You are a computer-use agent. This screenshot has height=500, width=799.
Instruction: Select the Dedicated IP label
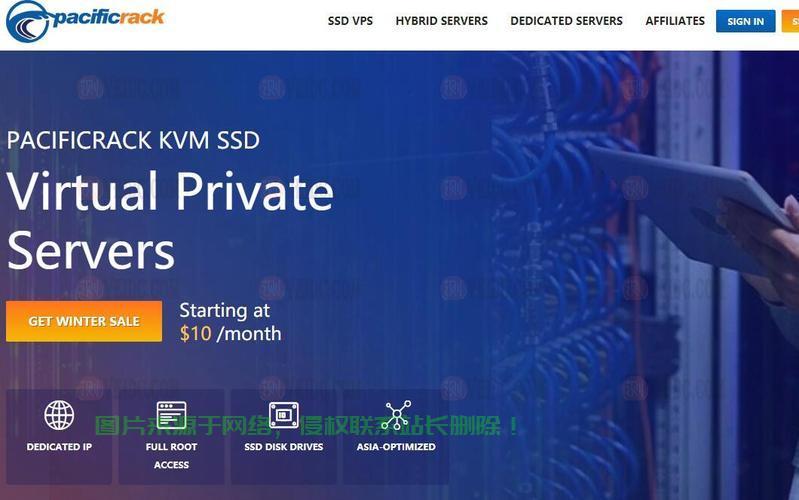[x=59, y=446]
